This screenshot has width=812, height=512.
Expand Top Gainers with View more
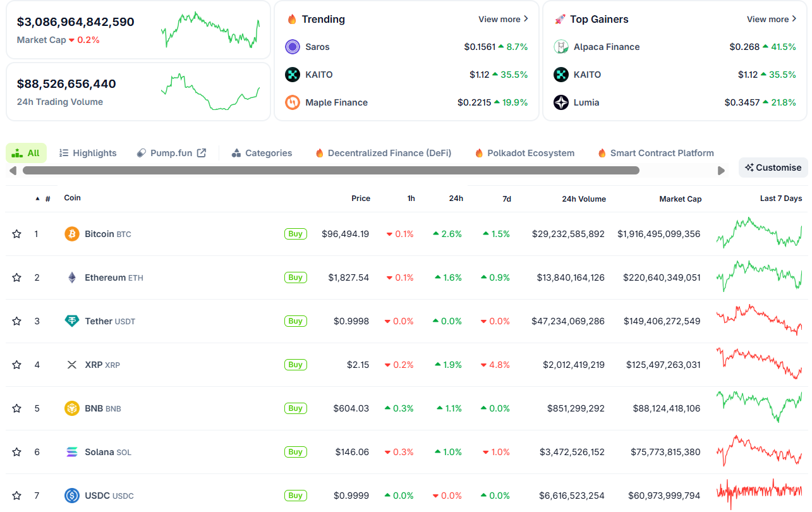(772, 20)
